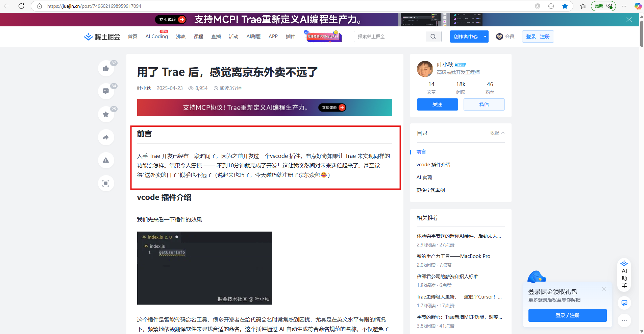
Task: Click the feedback chat floating icon
Action: click(624, 303)
